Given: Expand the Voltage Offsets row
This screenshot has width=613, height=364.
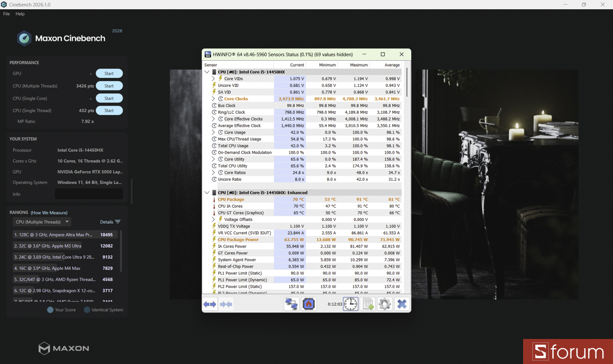Looking at the screenshot, I should [x=214, y=220].
